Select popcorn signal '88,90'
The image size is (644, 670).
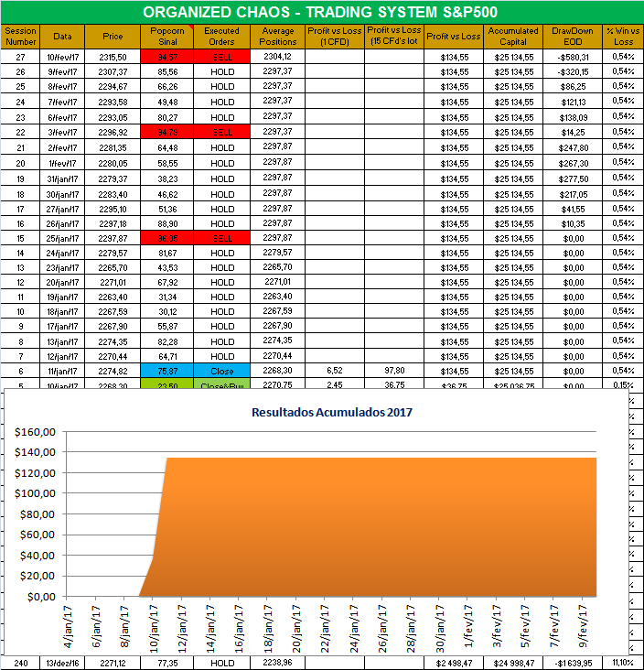[167, 223]
